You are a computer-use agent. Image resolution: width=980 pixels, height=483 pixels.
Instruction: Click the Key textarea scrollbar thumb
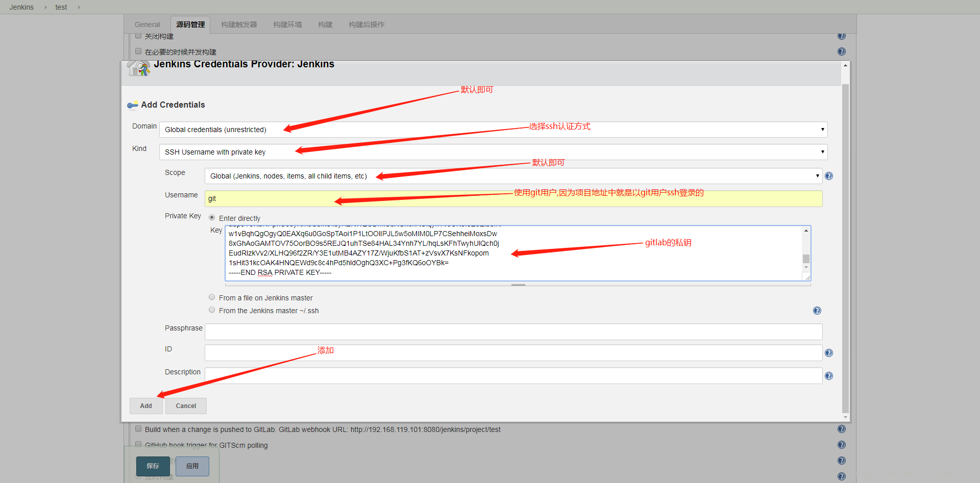pos(806,259)
